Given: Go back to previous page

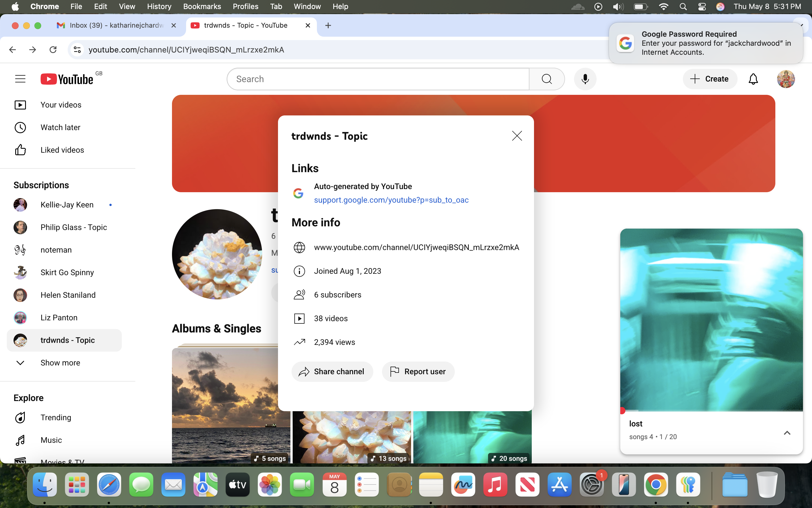Looking at the screenshot, I should (12, 50).
